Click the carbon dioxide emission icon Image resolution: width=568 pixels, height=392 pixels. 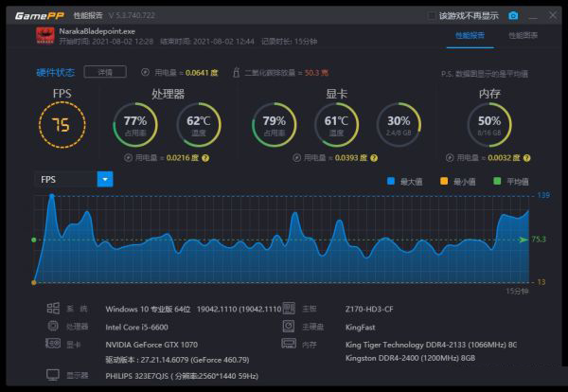pos(236,72)
